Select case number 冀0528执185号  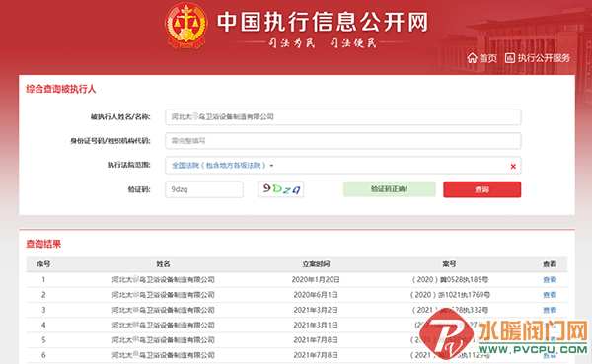pos(449,280)
